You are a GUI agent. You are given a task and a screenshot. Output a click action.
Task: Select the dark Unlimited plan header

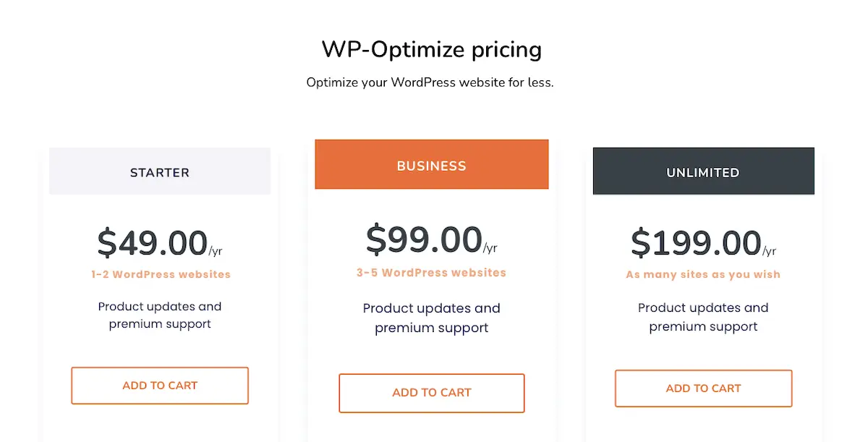(x=703, y=172)
